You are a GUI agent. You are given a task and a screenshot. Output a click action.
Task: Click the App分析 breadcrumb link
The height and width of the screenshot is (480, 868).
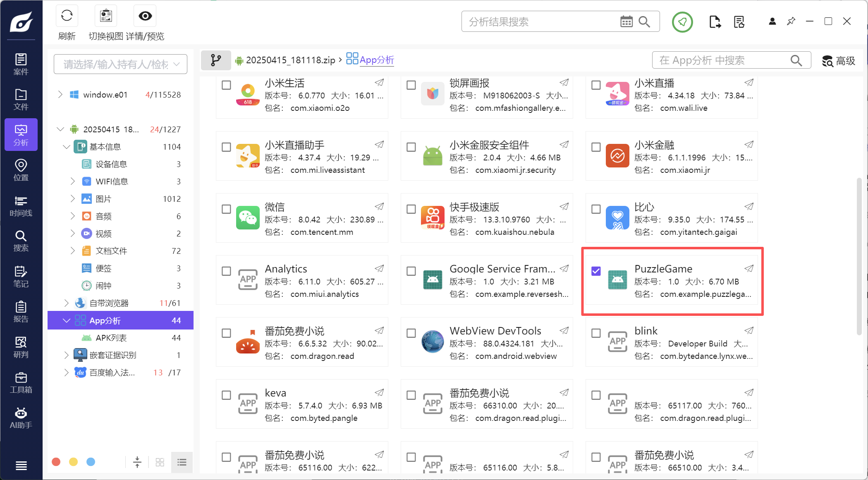[376, 60]
